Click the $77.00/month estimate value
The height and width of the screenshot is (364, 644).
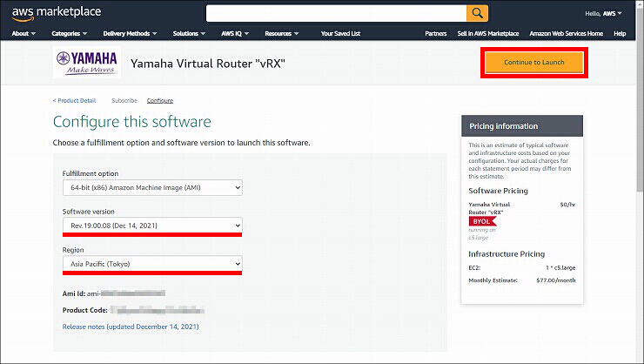click(556, 280)
